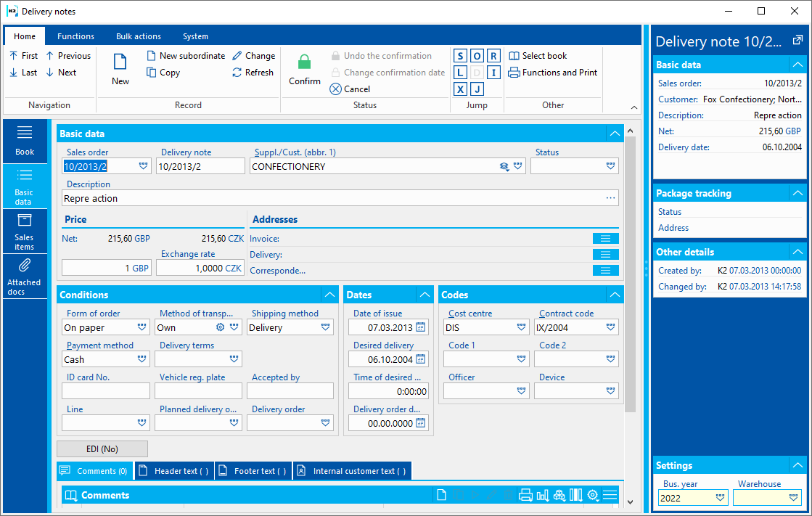Click the Time of desired delivery field
The image size is (812, 516).
coord(388,391)
